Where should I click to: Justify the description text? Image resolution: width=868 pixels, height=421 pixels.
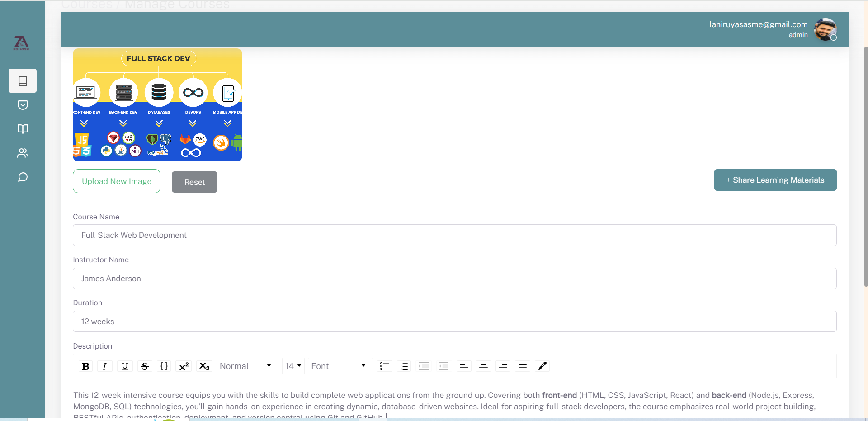click(x=522, y=366)
